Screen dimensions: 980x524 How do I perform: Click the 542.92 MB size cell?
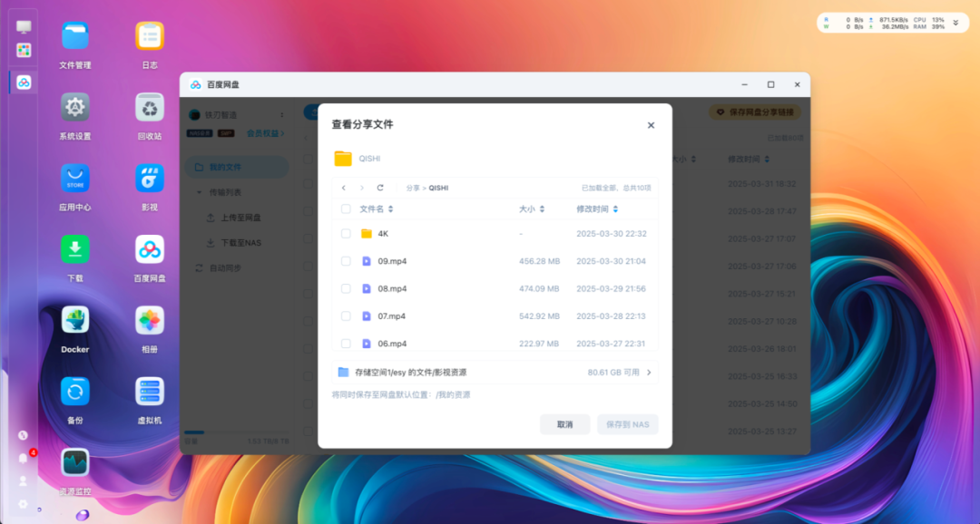click(539, 316)
